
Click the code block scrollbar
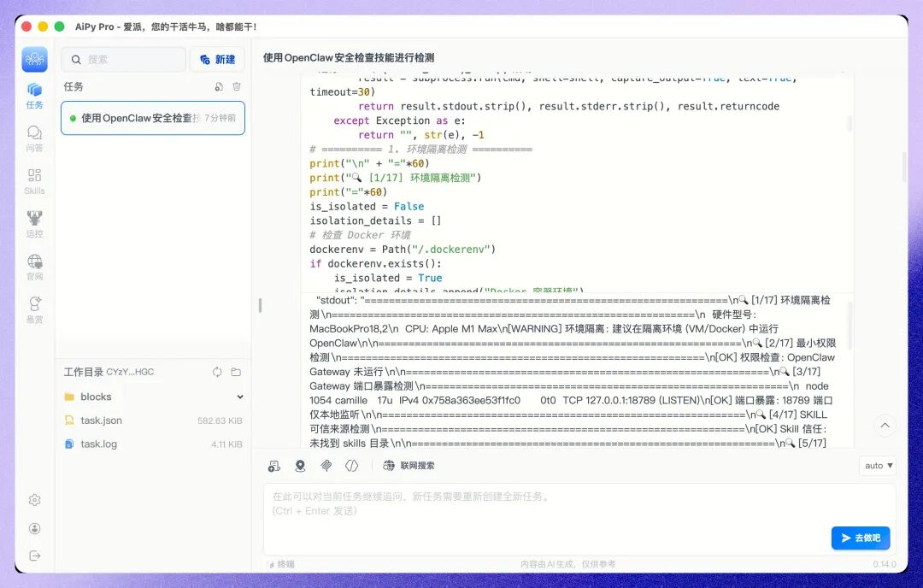[x=849, y=123]
